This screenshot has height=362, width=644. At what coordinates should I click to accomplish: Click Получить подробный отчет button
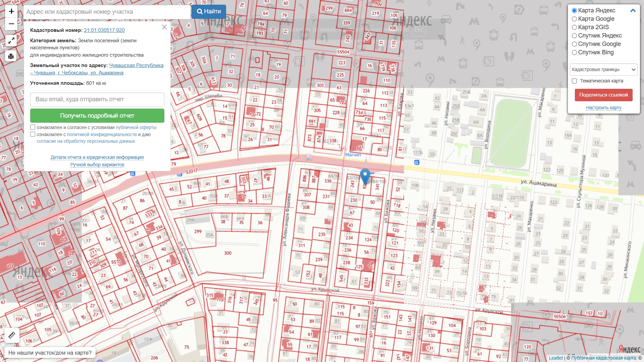tap(97, 116)
